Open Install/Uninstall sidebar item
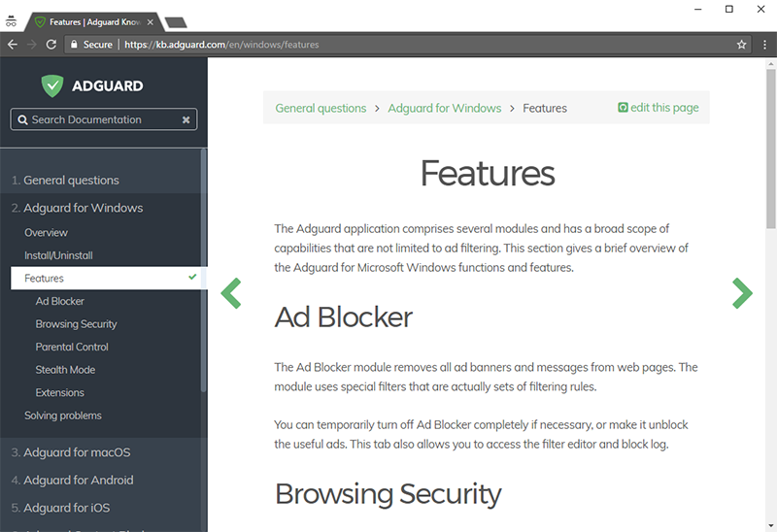 [58, 255]
